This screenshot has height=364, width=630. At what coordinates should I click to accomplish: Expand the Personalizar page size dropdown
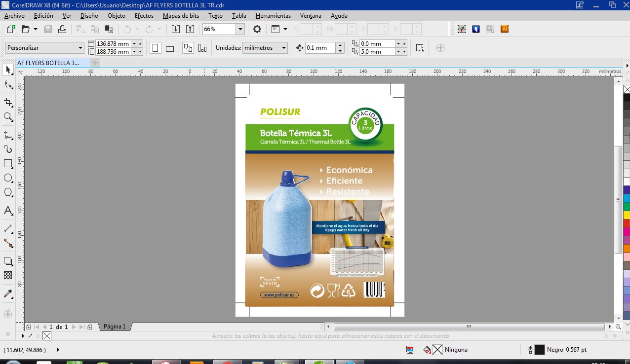click(80, 48)
